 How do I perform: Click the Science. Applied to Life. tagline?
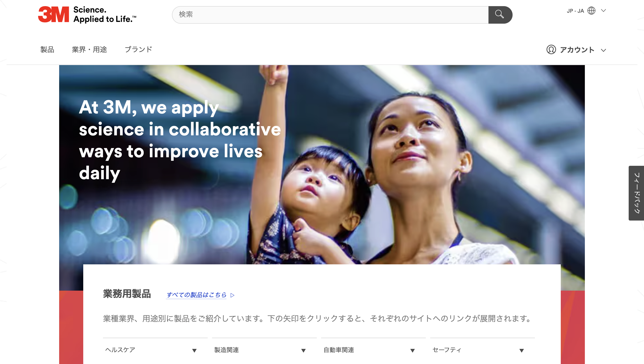(x=105, y=14)
